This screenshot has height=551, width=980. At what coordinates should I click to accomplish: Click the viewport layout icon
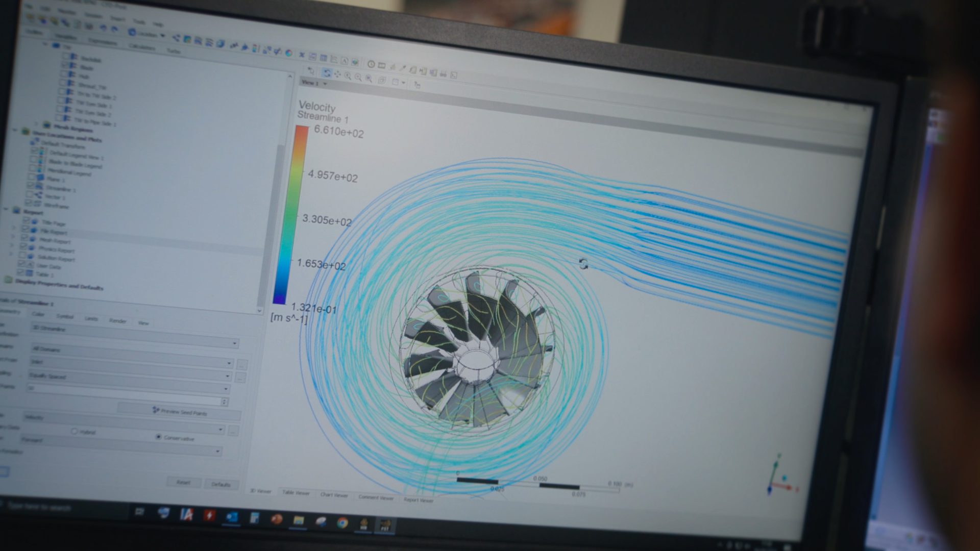coord(395,82)
